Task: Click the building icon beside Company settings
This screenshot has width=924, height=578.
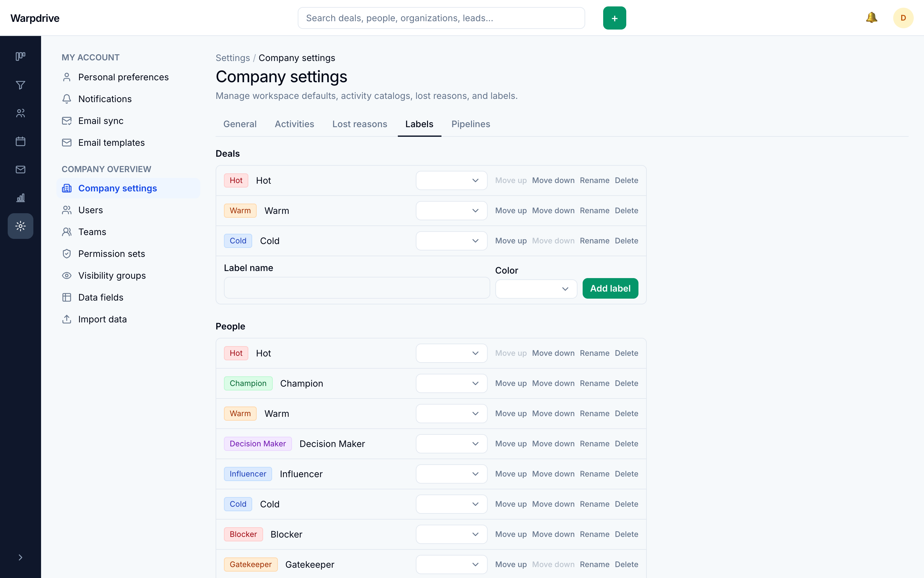Action: click(67, 188)
